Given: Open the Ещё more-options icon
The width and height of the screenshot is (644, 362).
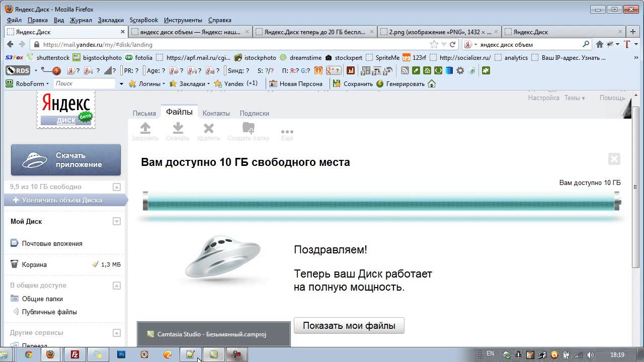Looking at the screenshot, I should tap(287, 131).
